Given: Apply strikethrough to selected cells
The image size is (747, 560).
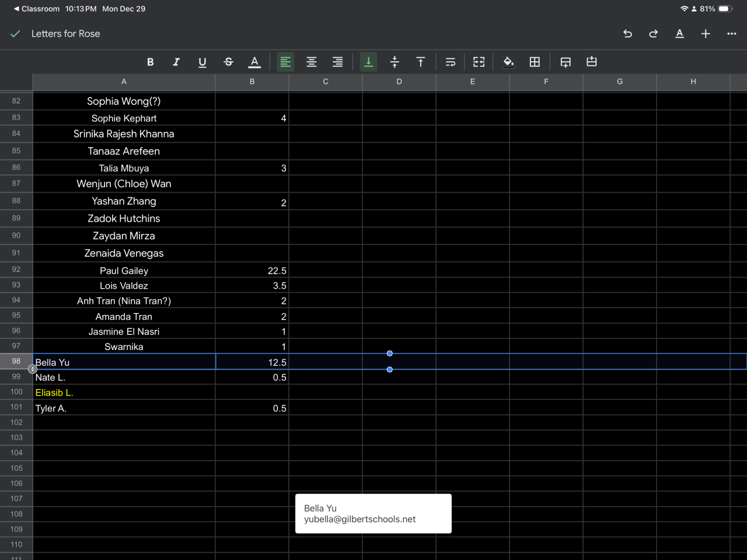Looking at the screenshot, I should 228,62.
